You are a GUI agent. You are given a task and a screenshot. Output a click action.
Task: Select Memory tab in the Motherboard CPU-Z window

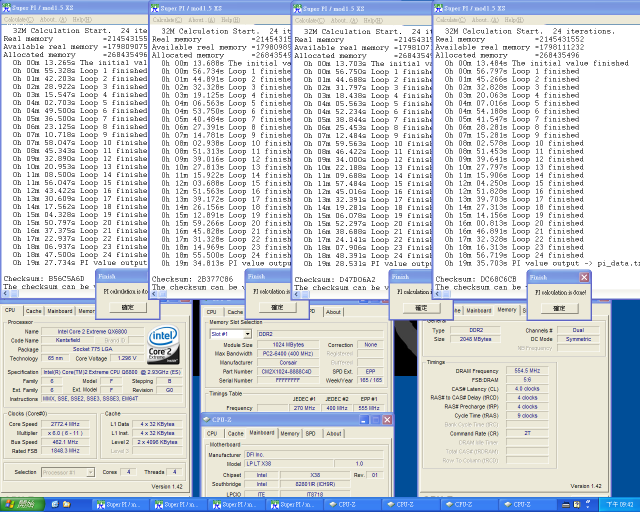click(x=290, y=434)
